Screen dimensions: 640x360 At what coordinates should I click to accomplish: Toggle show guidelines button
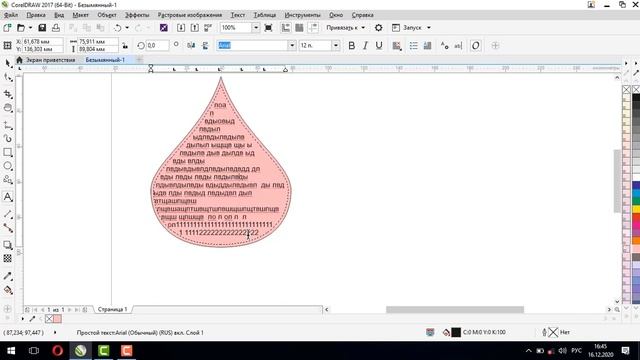pyautogui.click(x=313, y=28)
